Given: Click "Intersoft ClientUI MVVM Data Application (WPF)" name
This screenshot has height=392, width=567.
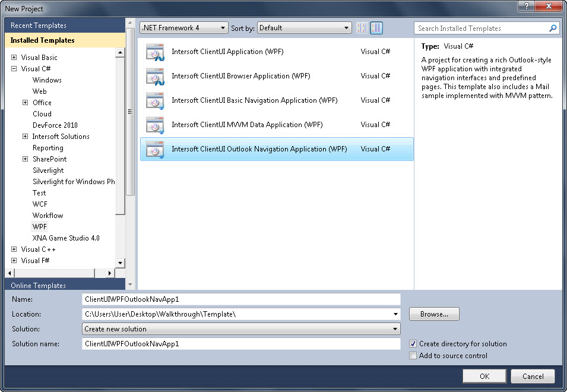Looking at the screenshot, I should click(247, 125).
